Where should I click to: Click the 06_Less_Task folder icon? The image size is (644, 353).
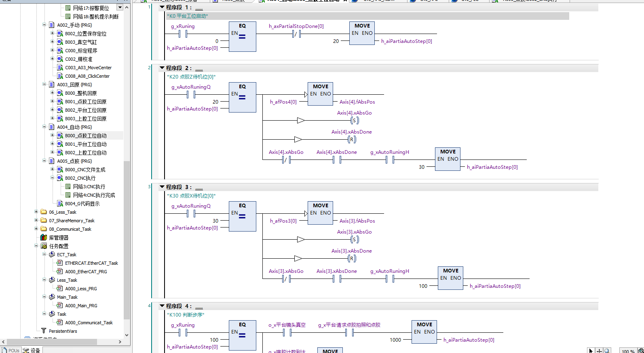(44, 212)
